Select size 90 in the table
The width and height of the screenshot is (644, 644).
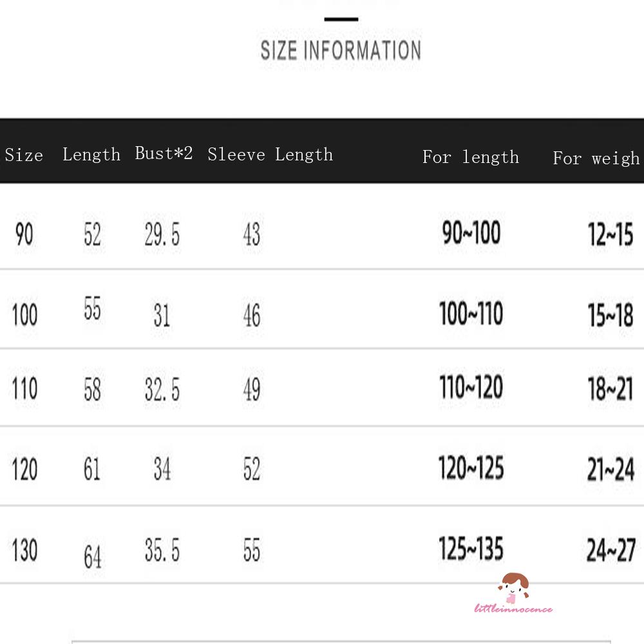24,235
